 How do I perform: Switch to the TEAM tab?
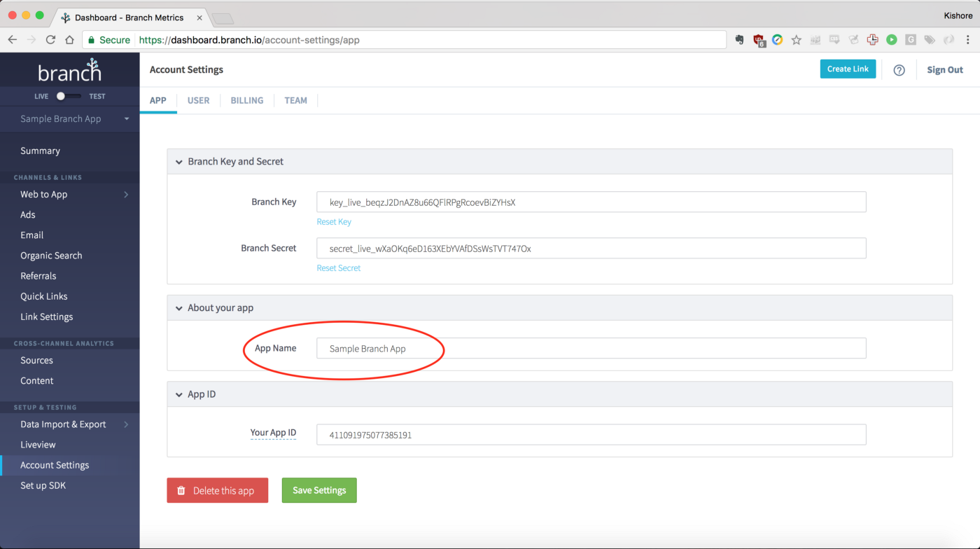point(295,100)
